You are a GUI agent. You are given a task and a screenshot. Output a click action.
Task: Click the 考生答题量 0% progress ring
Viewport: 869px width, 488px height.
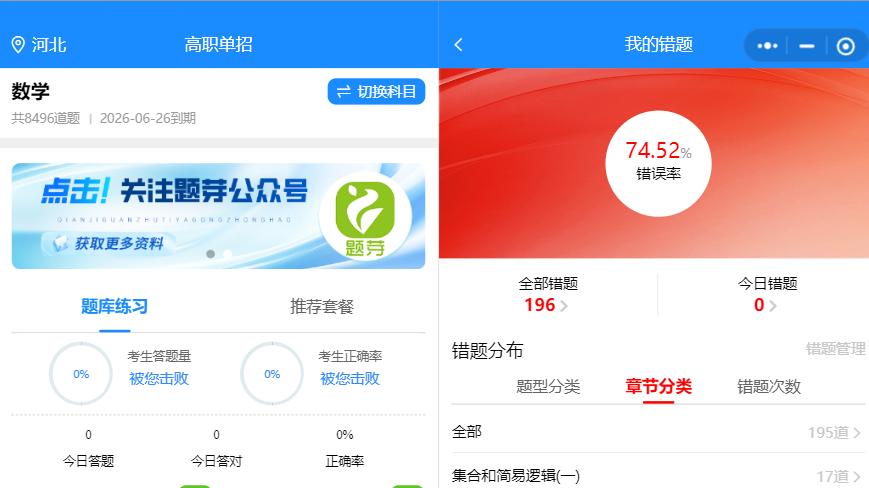tap(81, 374)
